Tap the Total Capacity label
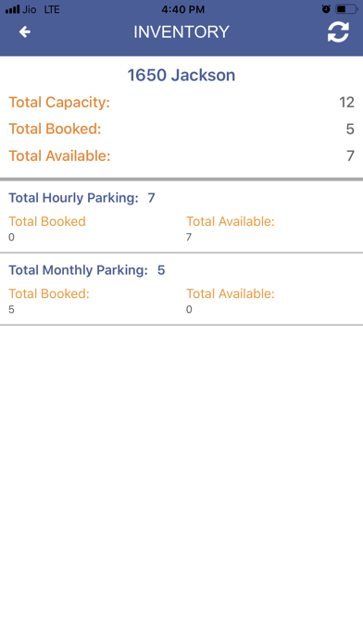Image resolution: width=363 pixels, height=644 pixels. click(x=59, y=103)
